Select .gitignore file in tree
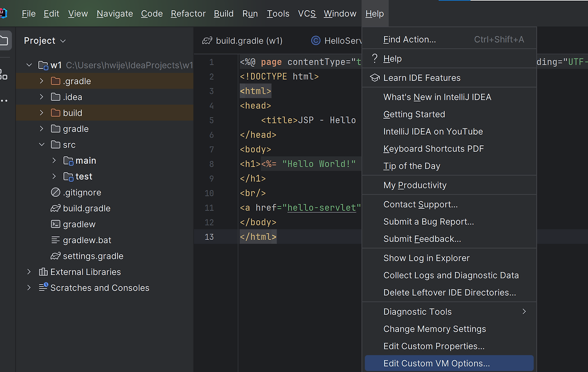Image resolution: width=588 pixels, height=372 pixels. [82, 192]
